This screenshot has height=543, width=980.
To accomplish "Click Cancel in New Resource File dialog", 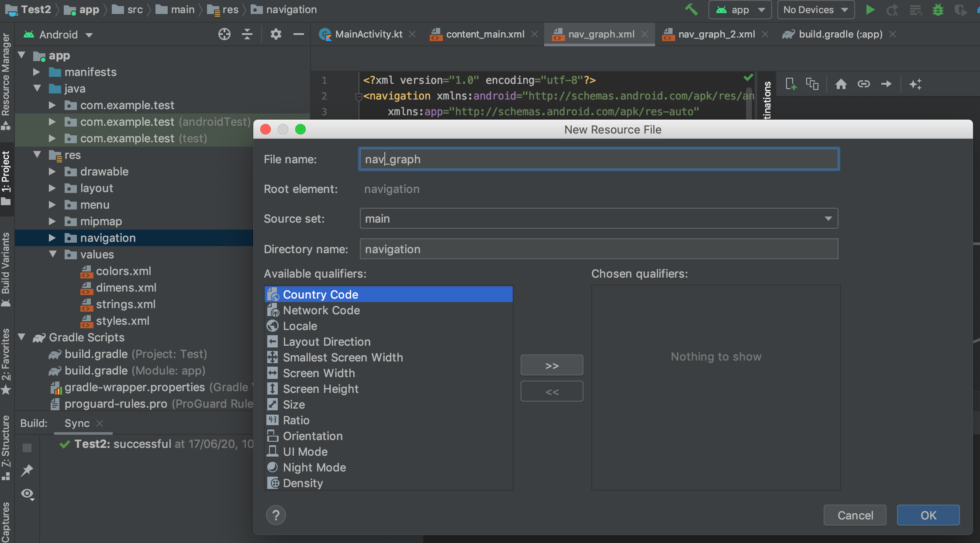I will click(x=855, y=516).
